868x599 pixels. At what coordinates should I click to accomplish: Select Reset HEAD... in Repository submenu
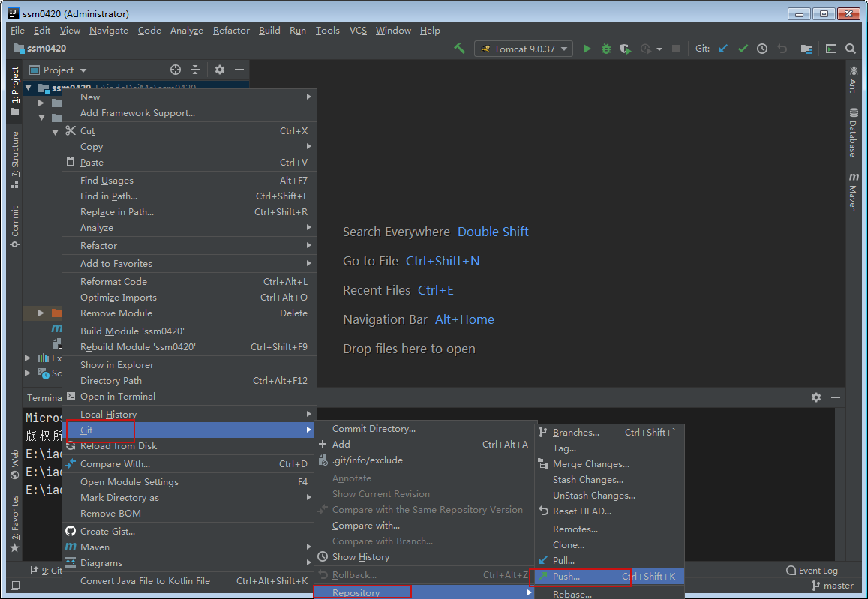click(x=609, y=511)
